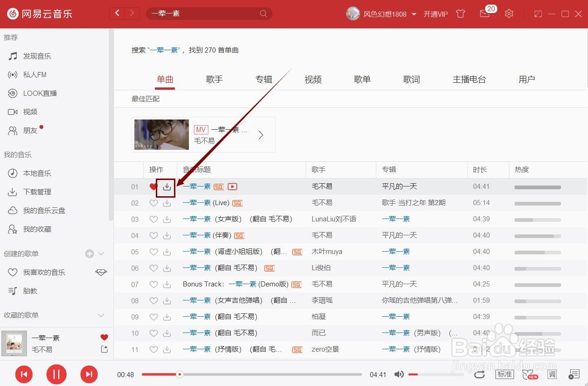588x386 pixels.
Task: Click the search magnifier icon
Action: pos(263,13)
